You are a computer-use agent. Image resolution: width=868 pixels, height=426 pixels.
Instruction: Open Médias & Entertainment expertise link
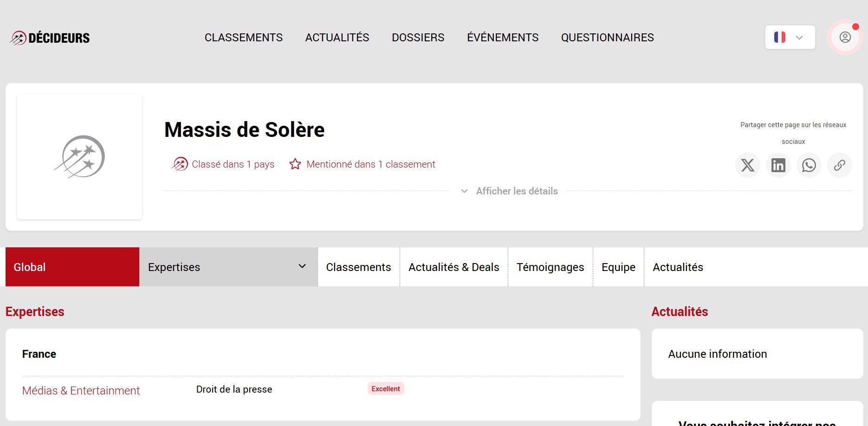[x=81, y=391]
